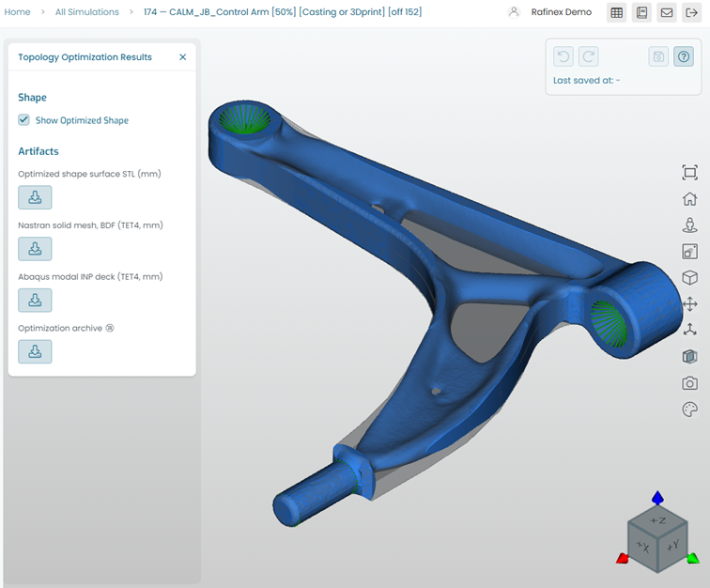Click the red X axis arrow on orientation cube
Image resolution: width=710 pixels, height=588 pixels.
[x=623, y=558]
